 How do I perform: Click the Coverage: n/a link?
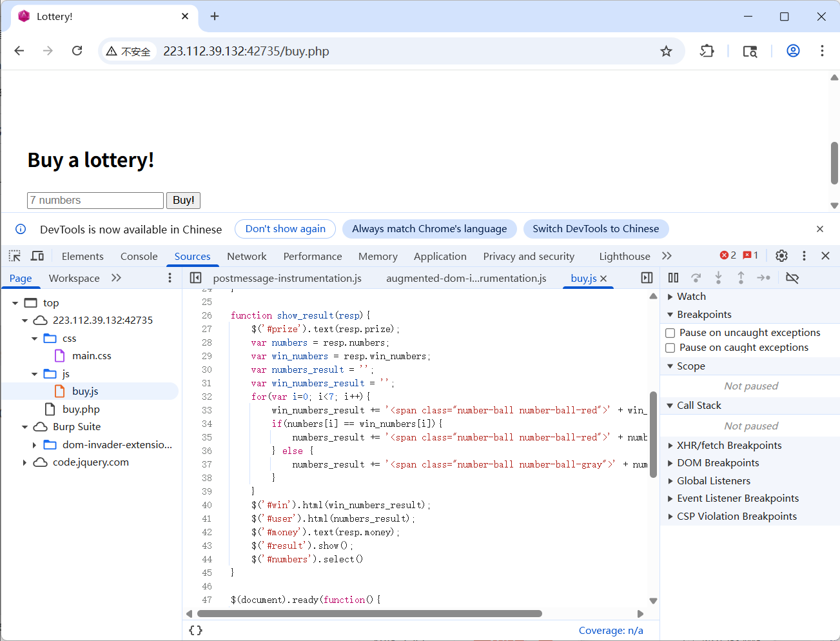click(610, 630)
